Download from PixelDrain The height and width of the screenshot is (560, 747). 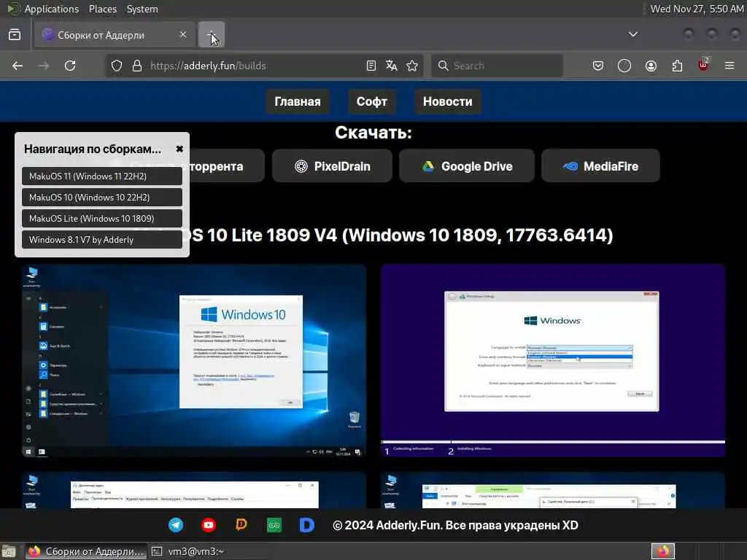click(x=332, y=166)
